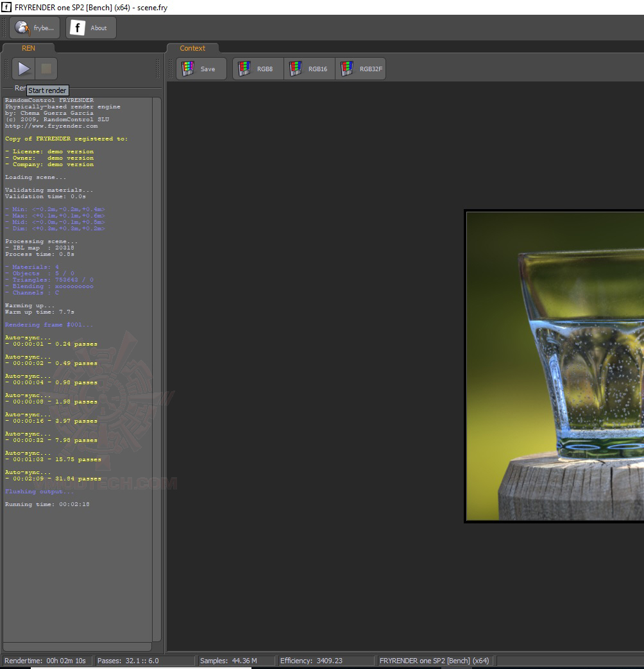This screenshot has width=644, height=669.
Task: Select the RGB8 output format
Action: coord(258,69)
